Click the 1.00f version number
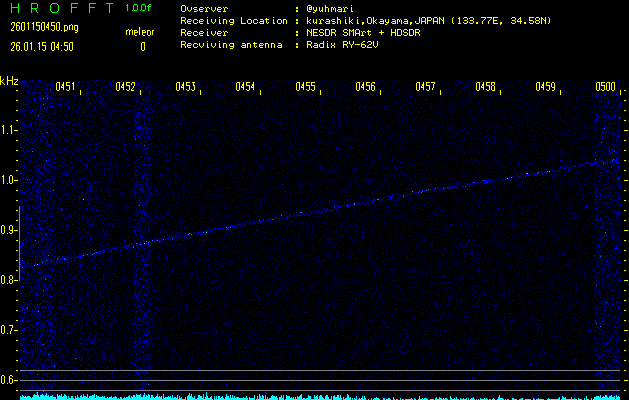Image resolution: width=629 pixels, height=400 pixels. [x=139, y=8]
